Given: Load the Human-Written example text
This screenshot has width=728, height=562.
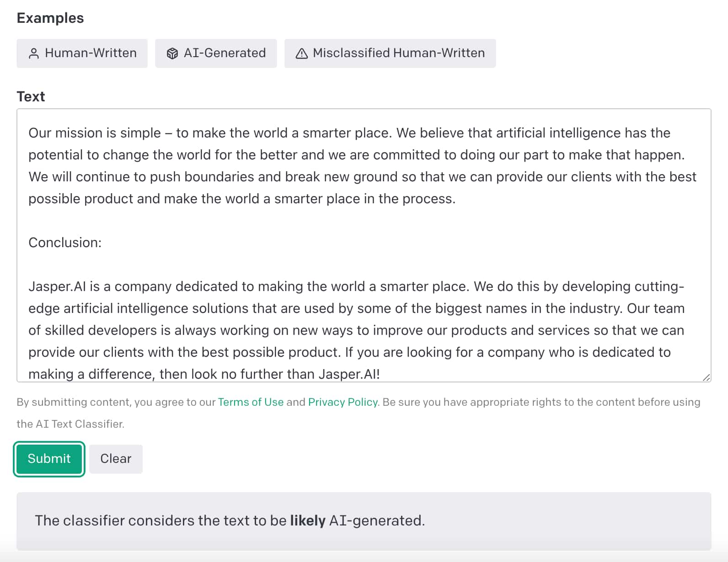Looking at the screenshot, I should [x=81, y=53].
